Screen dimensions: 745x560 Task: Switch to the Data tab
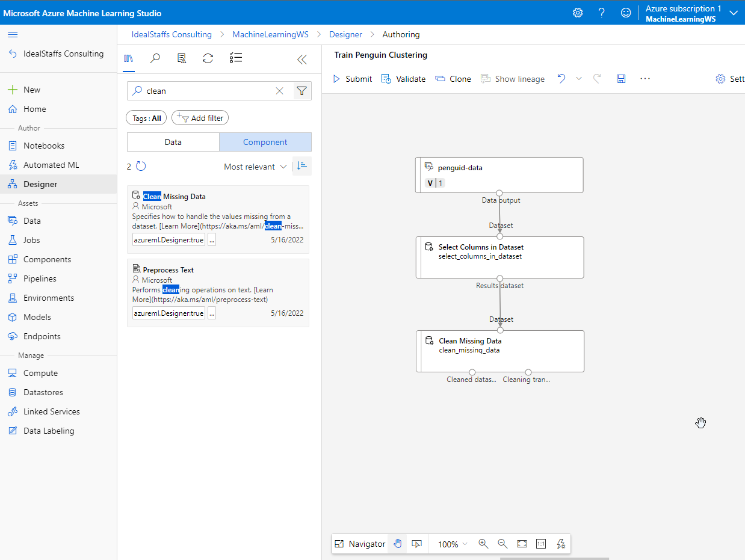pyautogui.click(x=173, y=142)
